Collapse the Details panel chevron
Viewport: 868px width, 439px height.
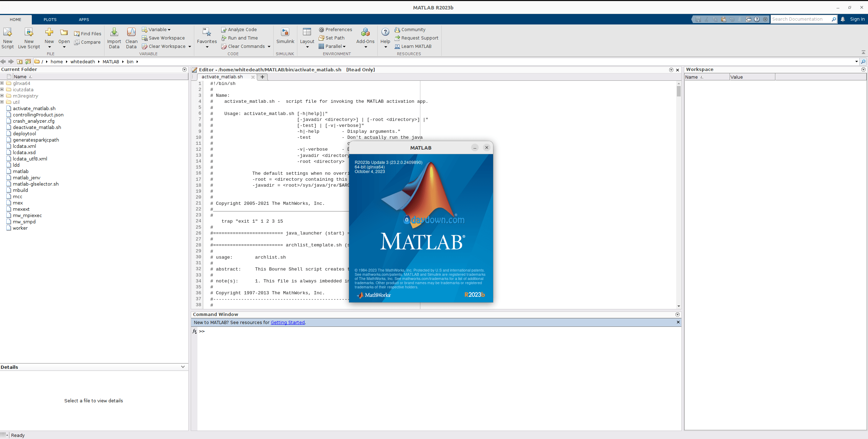183,367
